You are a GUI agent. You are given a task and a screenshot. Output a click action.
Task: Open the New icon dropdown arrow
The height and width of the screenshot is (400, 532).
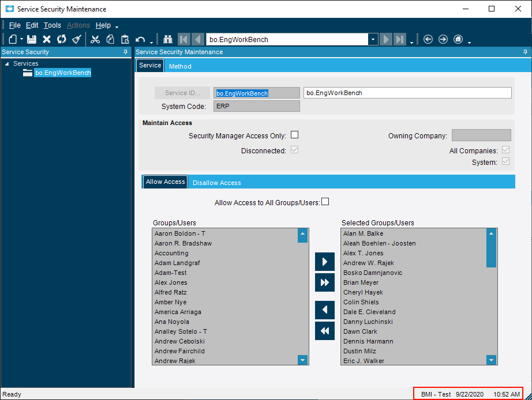click(21, 39)
